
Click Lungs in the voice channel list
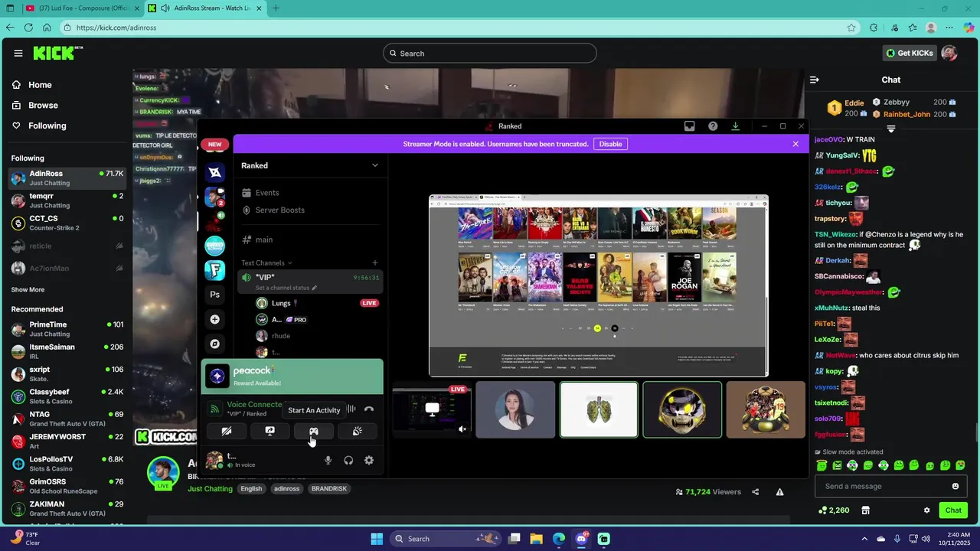pos(317,303)
